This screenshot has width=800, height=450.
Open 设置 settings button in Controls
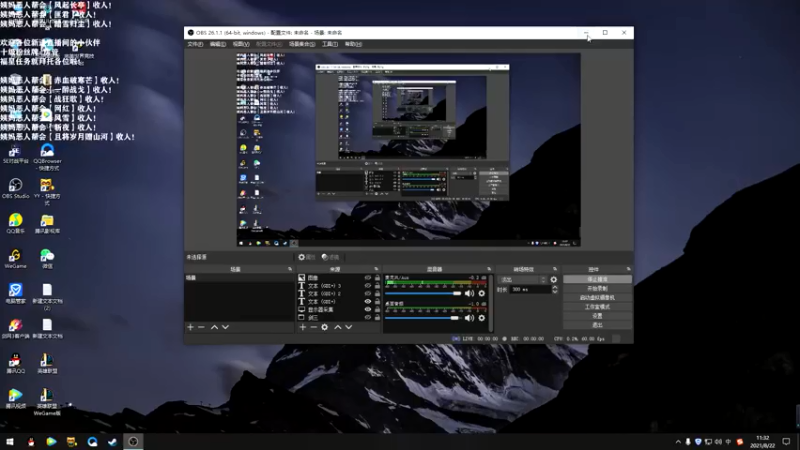(597, 316)
